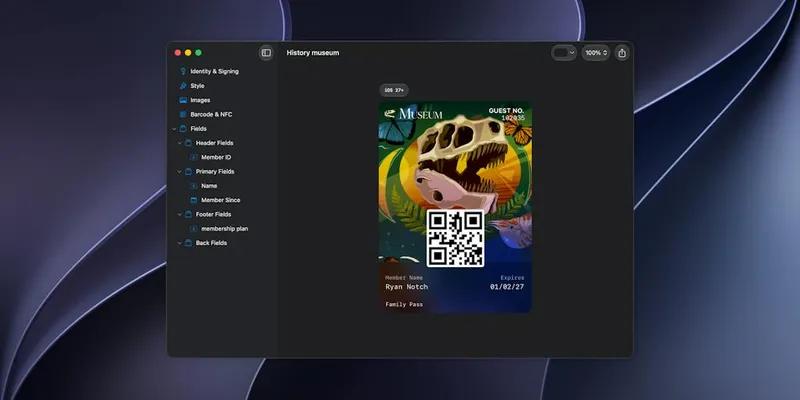Toggle the sidebar visibility button
This screenshot has width=800, height=400.
coord(266,53)
